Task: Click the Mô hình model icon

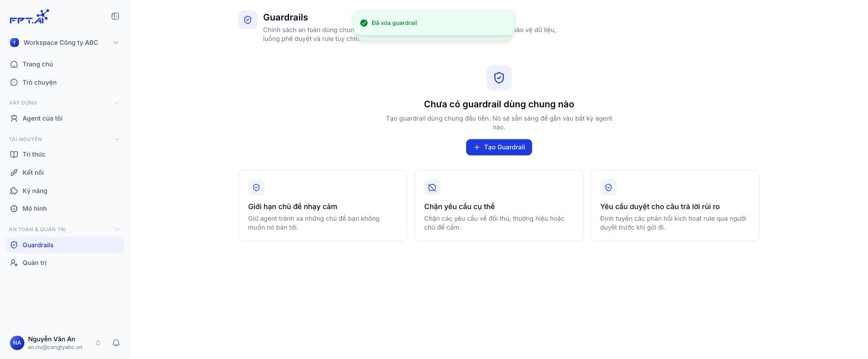Action: point(14,209)
